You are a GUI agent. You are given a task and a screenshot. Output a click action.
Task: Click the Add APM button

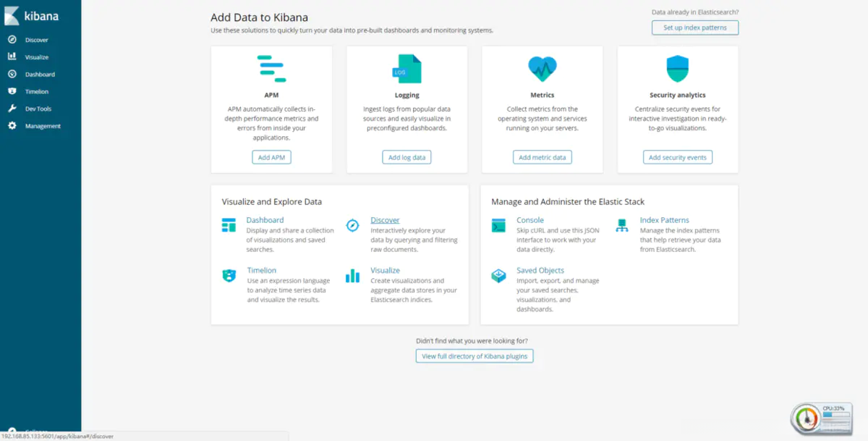pos(272,157)
